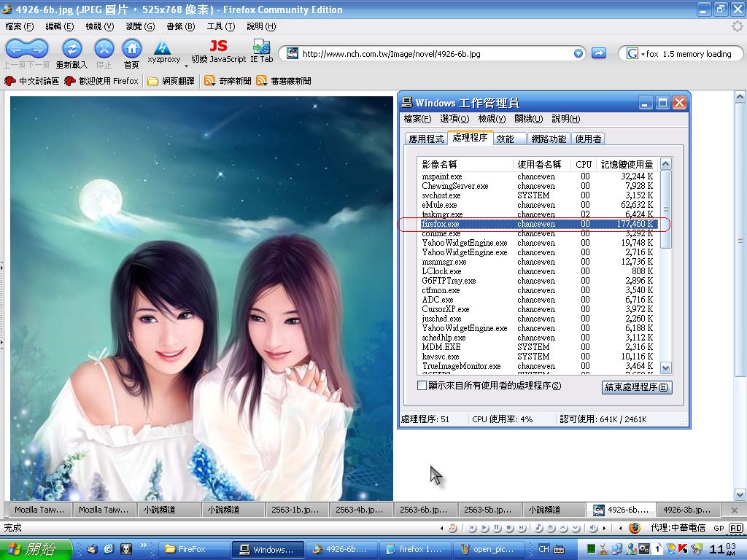The width and height of the screenshot is (747, 560).
Task: Expand the address bar URL history dropdown
Action: pos(578,53)
